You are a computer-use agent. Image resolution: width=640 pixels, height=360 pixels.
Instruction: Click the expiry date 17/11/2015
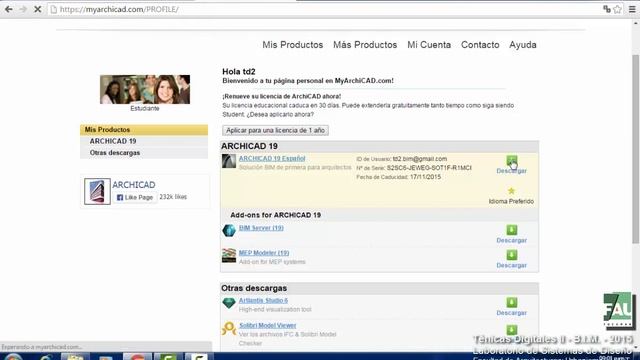[425, 177]
